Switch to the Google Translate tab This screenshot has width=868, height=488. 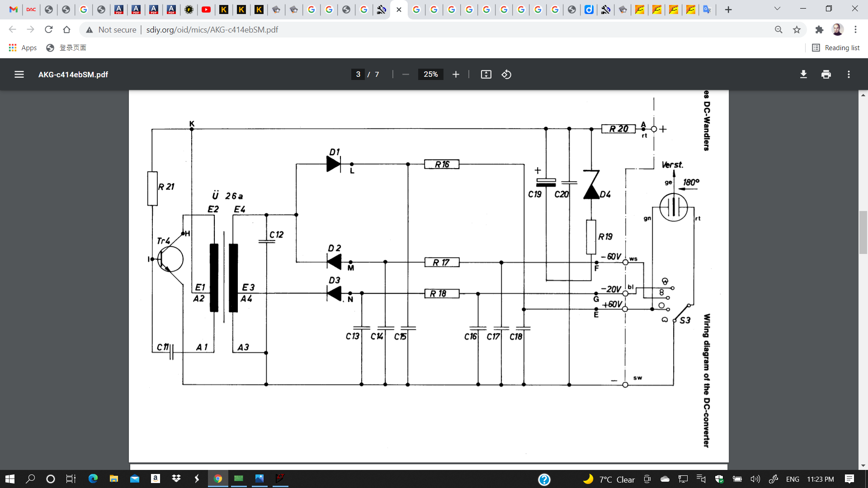tap(707, 9)
